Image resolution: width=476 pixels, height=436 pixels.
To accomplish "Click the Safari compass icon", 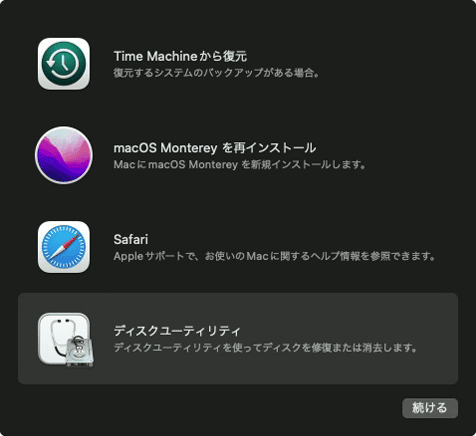I will [64, 247].
